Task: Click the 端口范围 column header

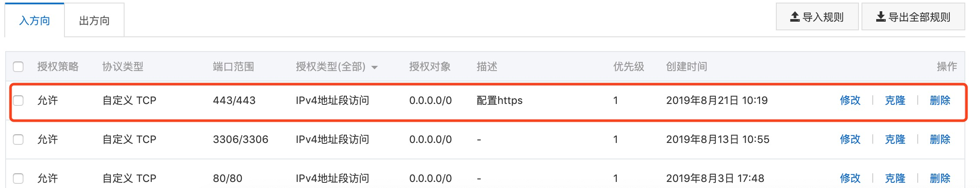Action: pos(234,67)
